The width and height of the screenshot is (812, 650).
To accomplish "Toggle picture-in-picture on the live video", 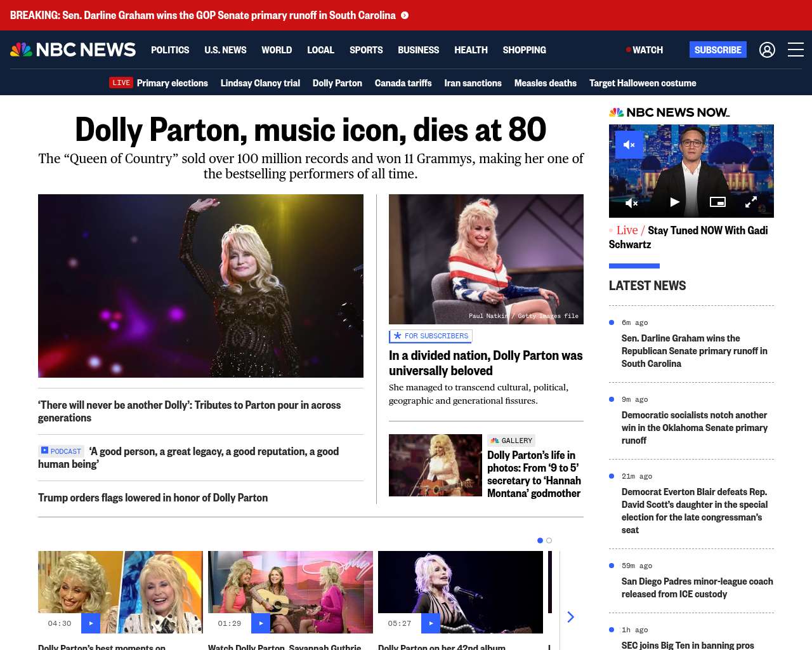I will 717,202.
